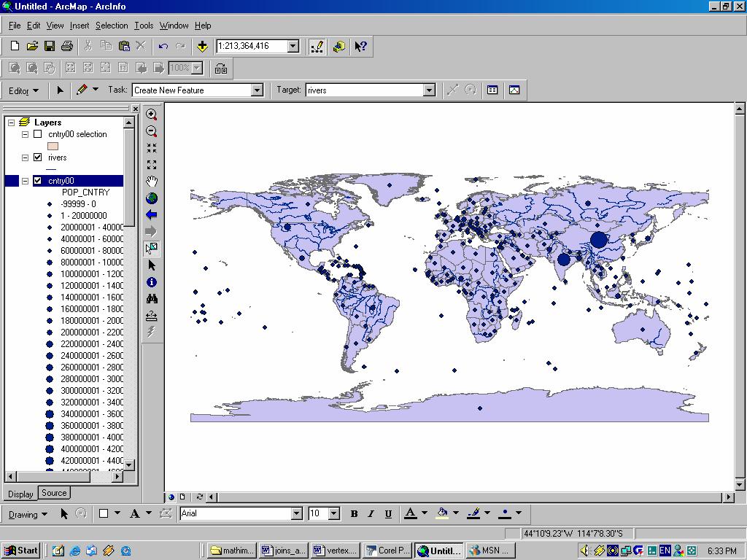The image size is (747, 560).
Task: Uncheck the cntry00 layer checkbox
Action: pyautogui.click(x=38, y=181)
